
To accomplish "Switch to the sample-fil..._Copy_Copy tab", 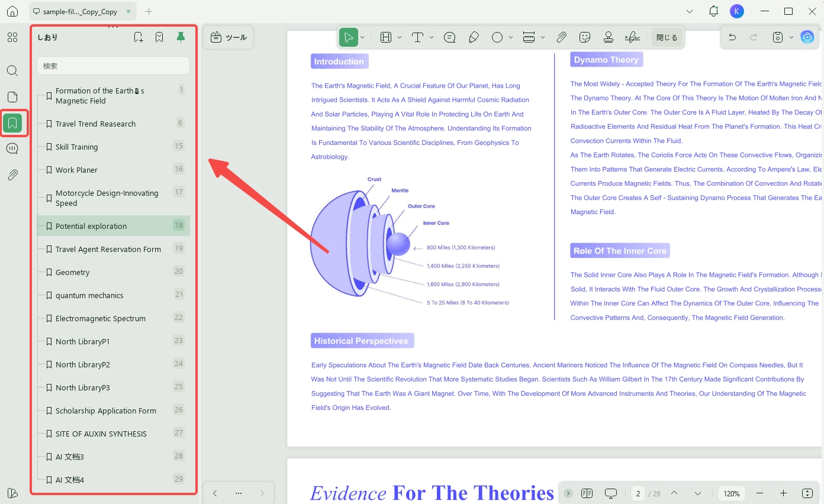I will click(x=81, y=11).
